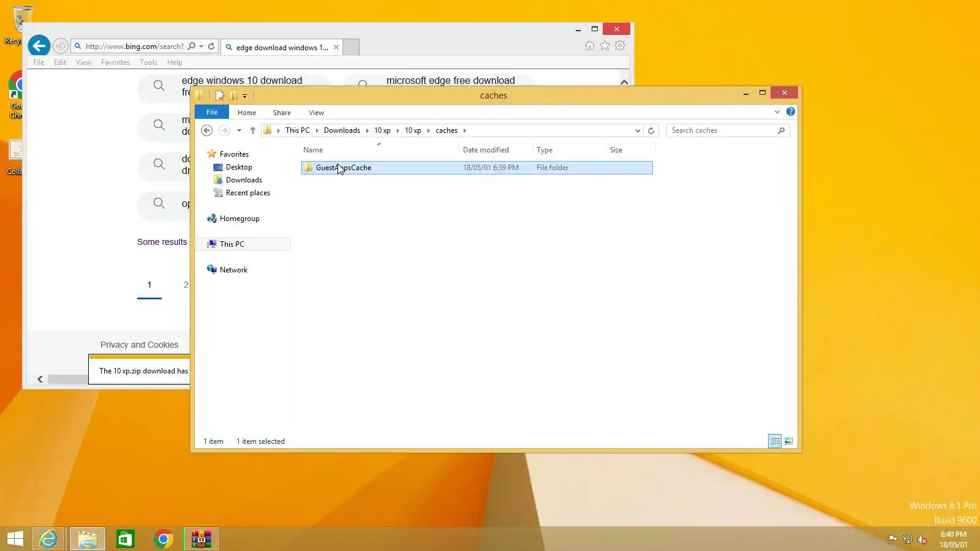Click the Properties icon in Explorer quick access toolbar

click(219, 96)
